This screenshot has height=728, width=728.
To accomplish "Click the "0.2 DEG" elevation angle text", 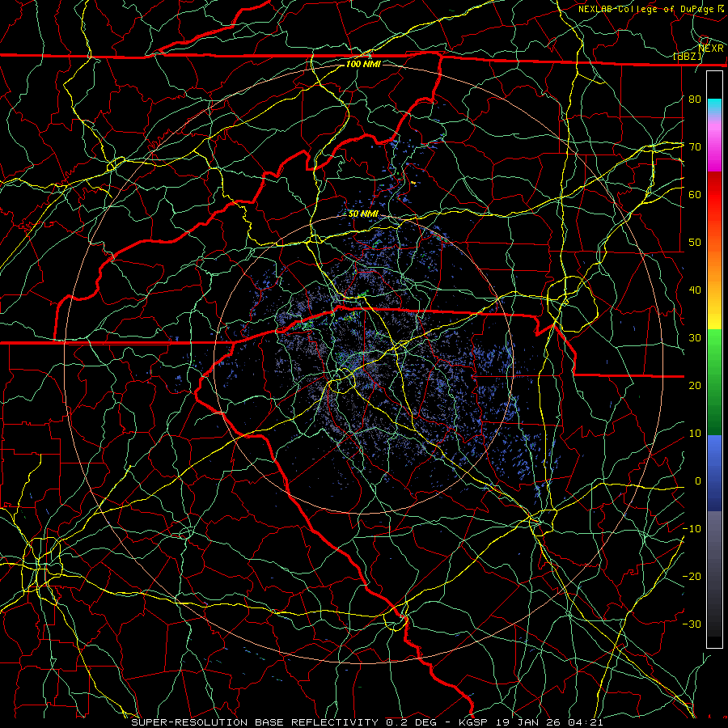I will pyautogui.click(x=412, y=722).
